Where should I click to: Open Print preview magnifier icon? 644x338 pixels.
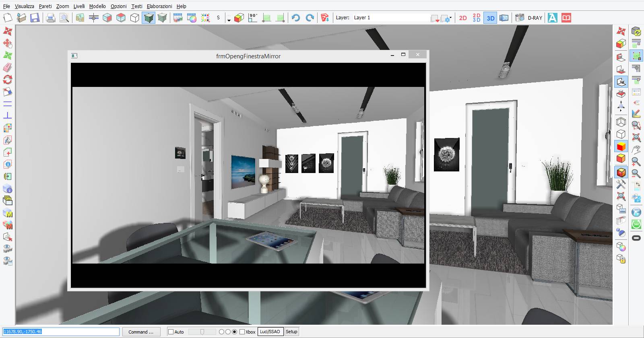[64, 18]
